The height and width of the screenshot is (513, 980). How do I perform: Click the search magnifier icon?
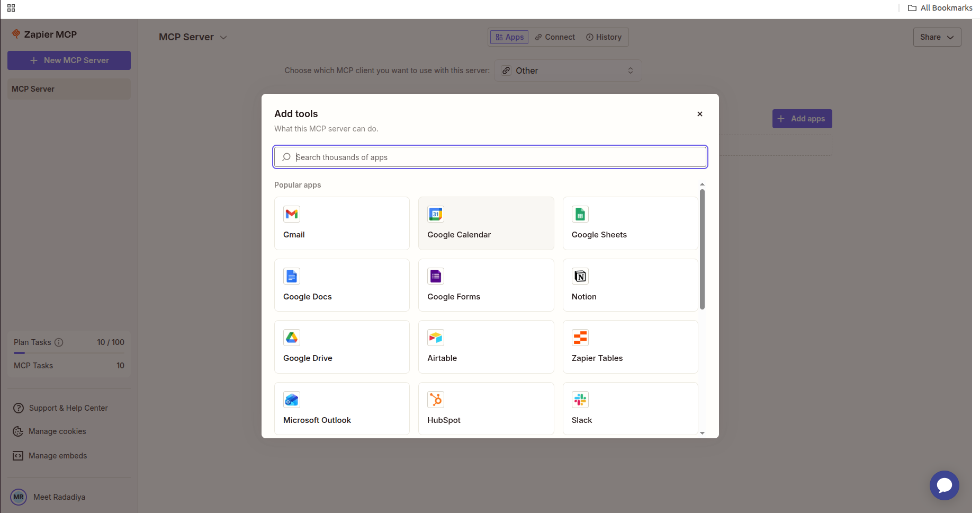(286, 157)
